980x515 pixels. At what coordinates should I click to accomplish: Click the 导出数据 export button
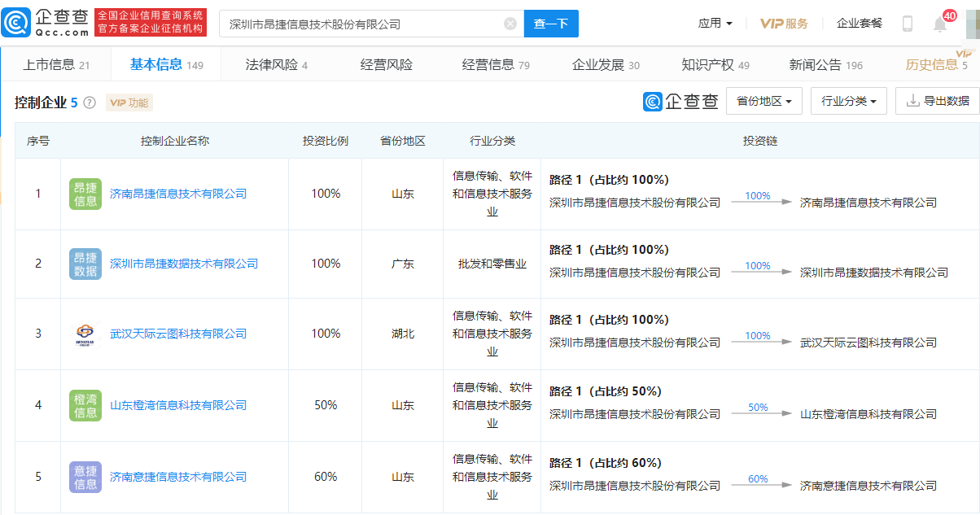938,101
